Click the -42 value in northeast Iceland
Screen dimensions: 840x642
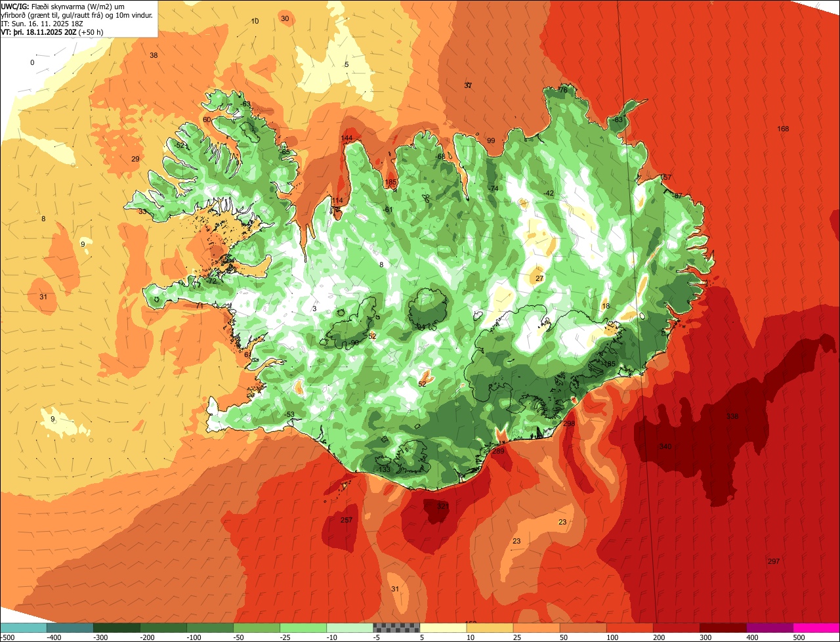click(x=549, y=193)
